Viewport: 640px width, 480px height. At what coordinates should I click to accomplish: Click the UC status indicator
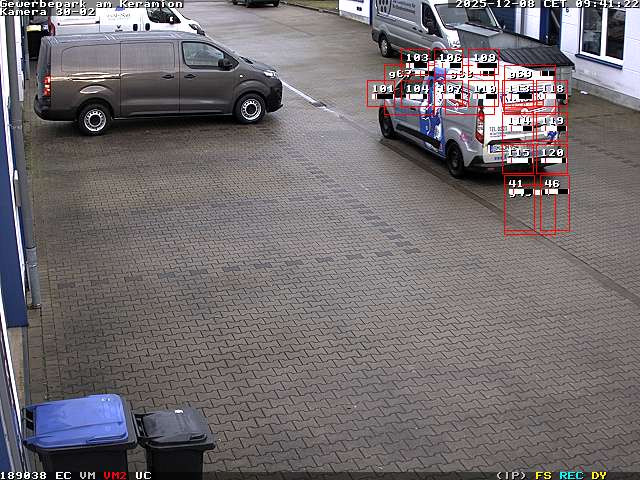(143, 475)
